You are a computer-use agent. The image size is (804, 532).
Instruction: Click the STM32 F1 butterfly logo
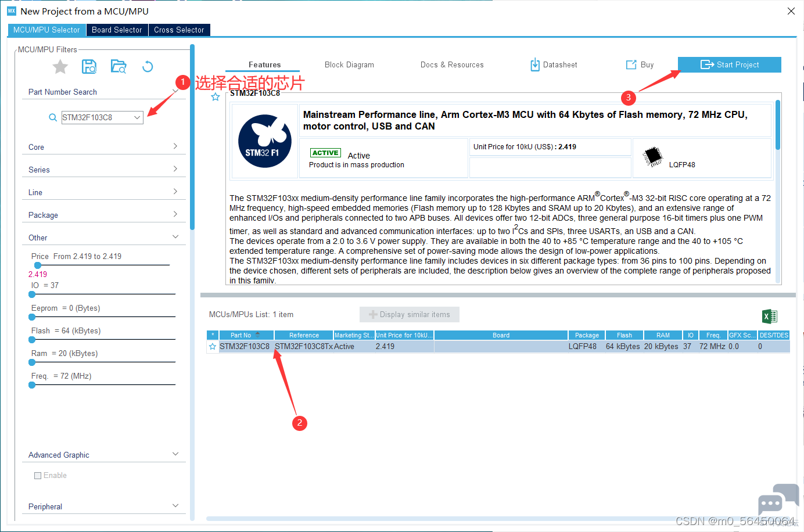pyautogui.click(x=265, y=141)
